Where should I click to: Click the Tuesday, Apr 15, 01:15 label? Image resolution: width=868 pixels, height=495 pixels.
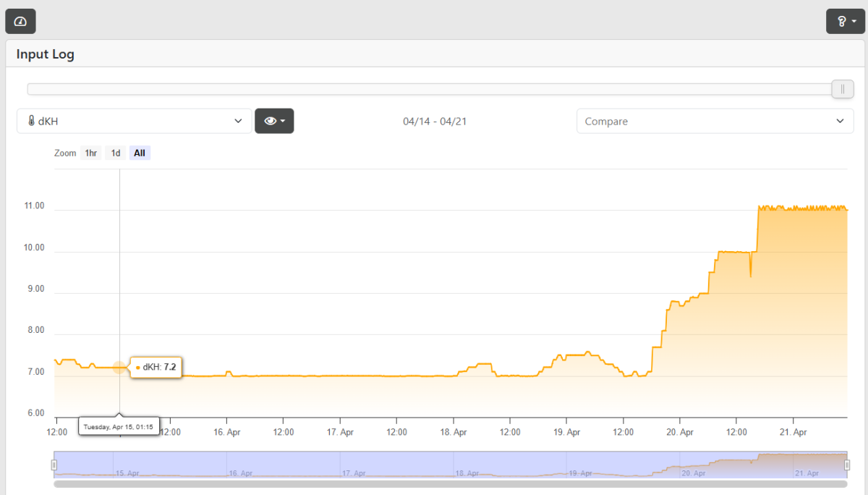(119, 427)
